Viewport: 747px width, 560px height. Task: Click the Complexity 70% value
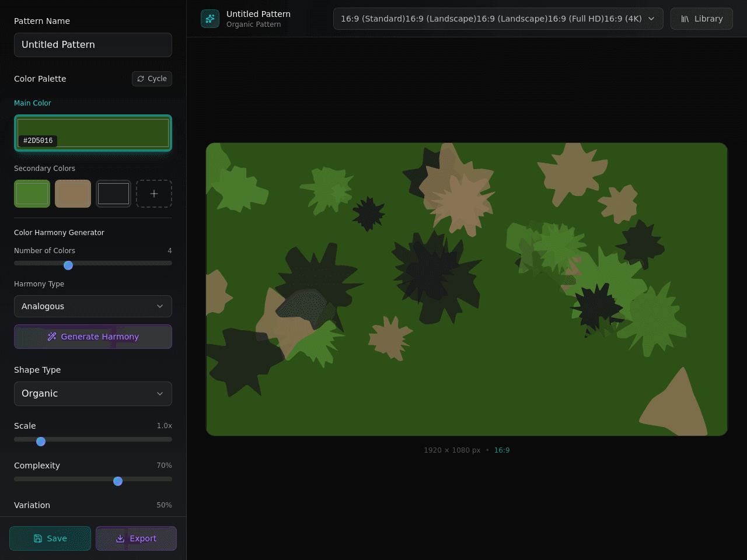(164, 466)
